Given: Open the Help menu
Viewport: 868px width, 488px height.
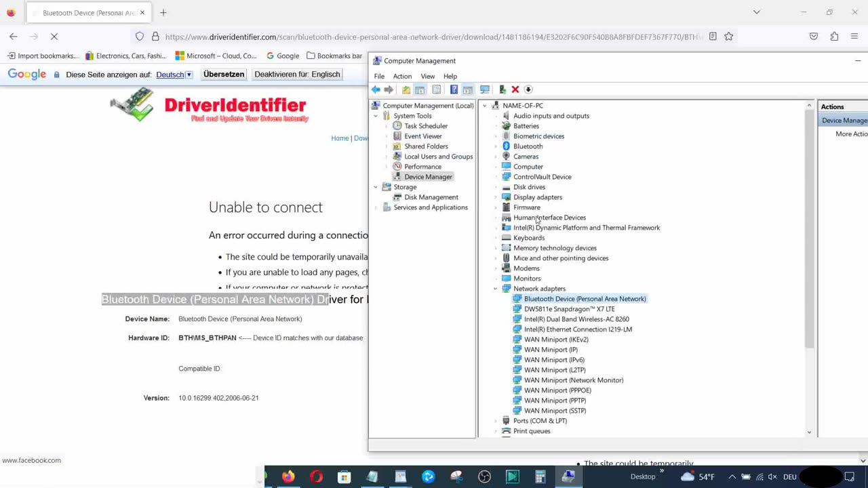Looking at the screenshot, I should (x=450, y=77).
